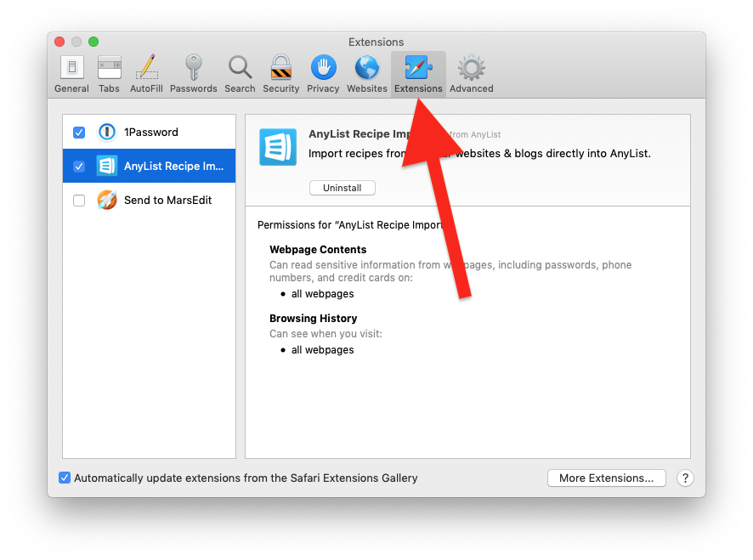Click the 'from AnyList' developer text
This screenshot has height=560, width=753.
475,135
